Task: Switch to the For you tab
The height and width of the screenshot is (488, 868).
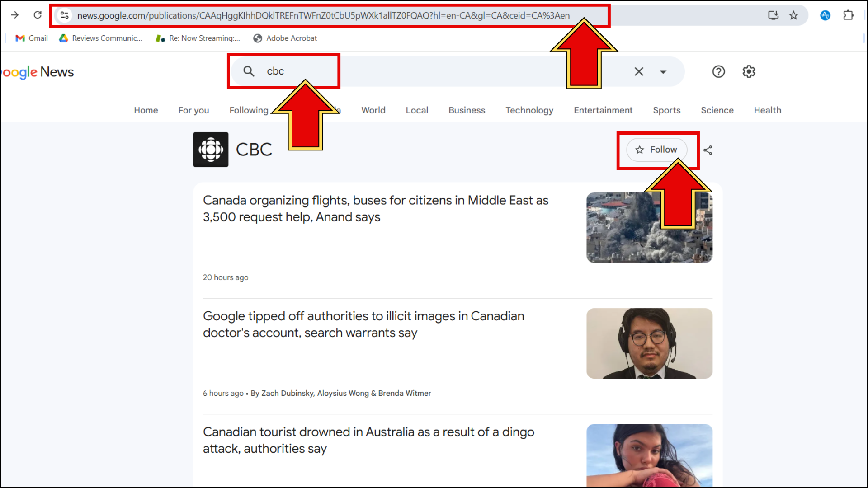Action: [193, 110]
